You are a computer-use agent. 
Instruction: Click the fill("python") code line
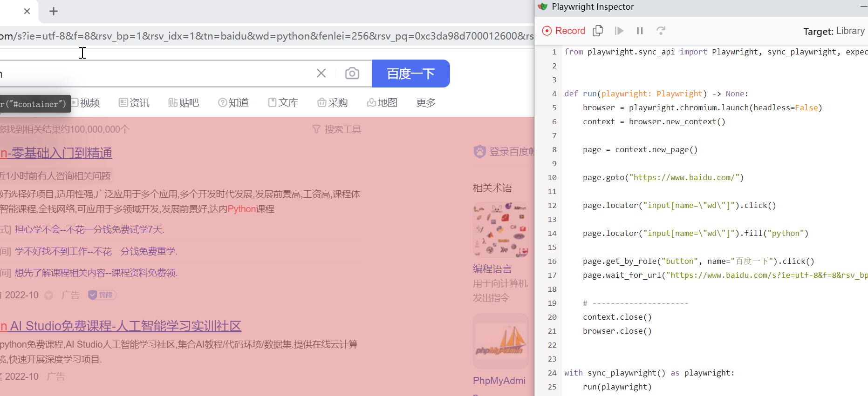[x=696, y=233]
